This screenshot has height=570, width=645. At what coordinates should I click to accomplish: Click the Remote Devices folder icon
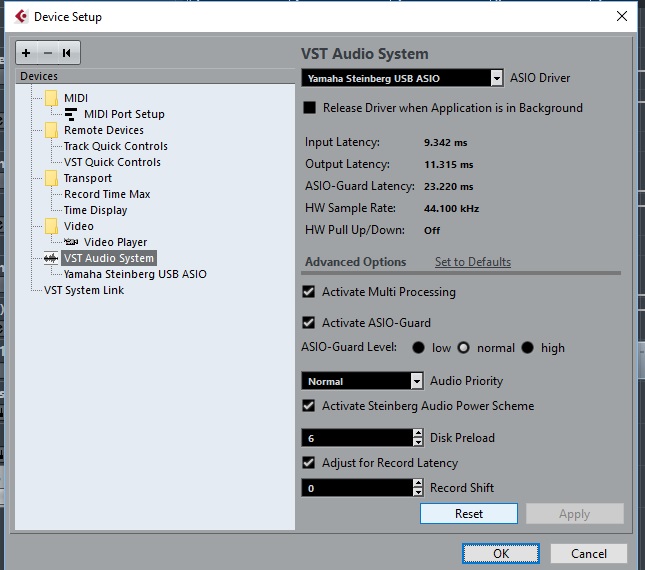[51, 130]
